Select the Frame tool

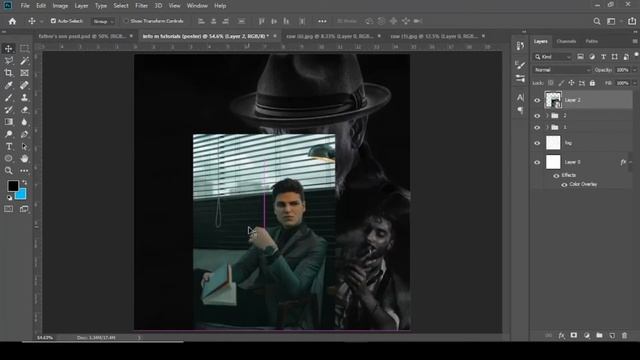coord(24,73)
